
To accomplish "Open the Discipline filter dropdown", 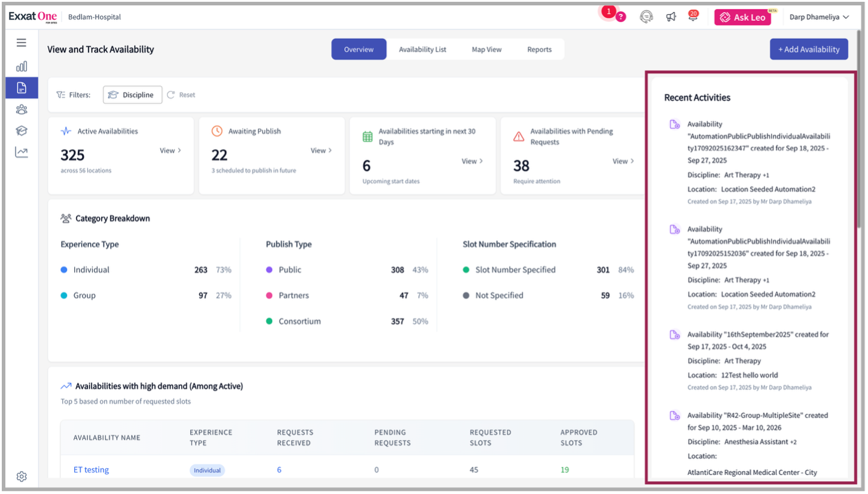I will (x=133, y=95).
